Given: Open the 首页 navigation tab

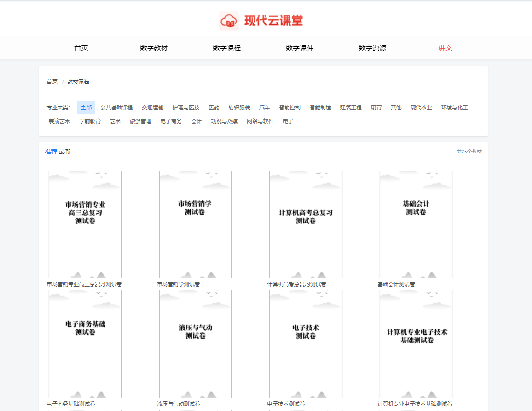Looking at the screenshot, I should [x=81, y=48].
